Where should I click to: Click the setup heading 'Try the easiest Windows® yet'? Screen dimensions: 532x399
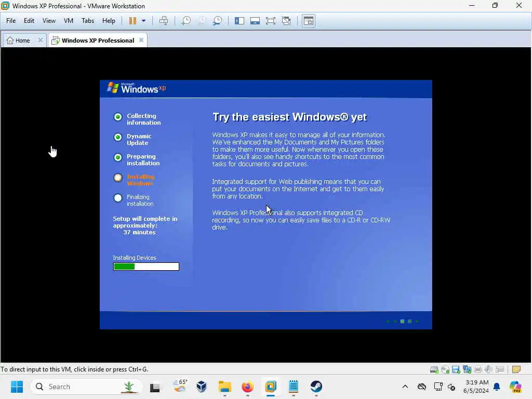(289, 117)
